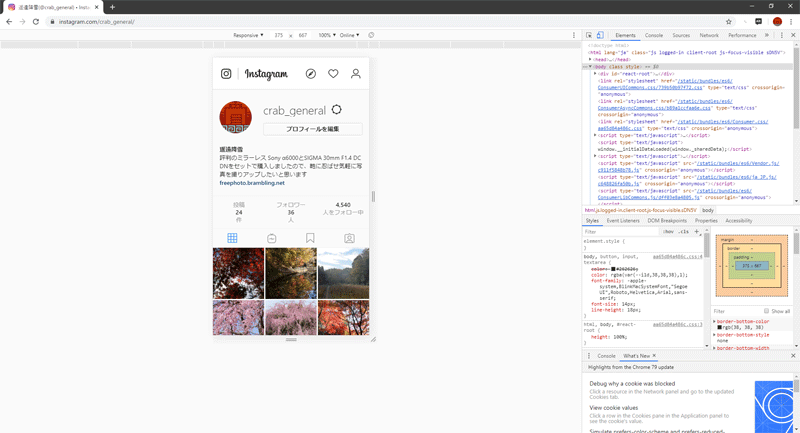Click the edit profile button
This screenshot has height=433, width=800.
(313, 129)
